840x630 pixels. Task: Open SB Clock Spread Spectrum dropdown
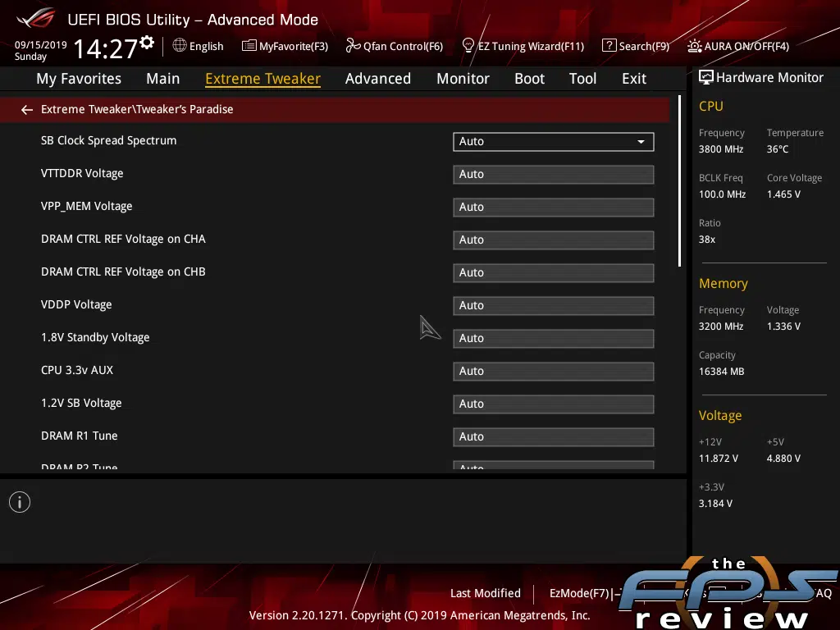(554, 141)
